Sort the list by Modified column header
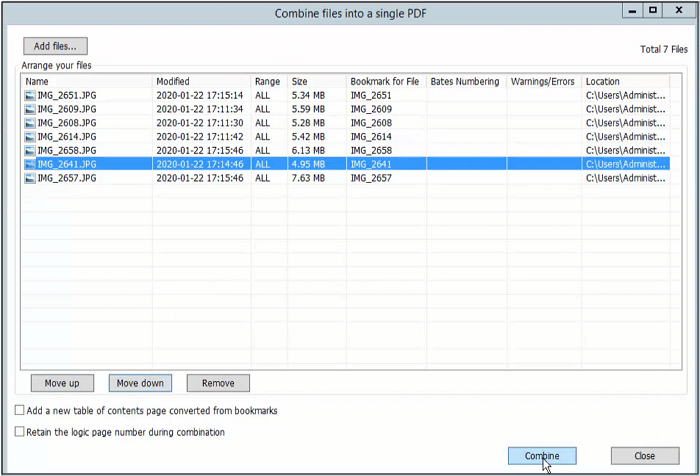Screen dimensions: 700x476 pos(201,81)
